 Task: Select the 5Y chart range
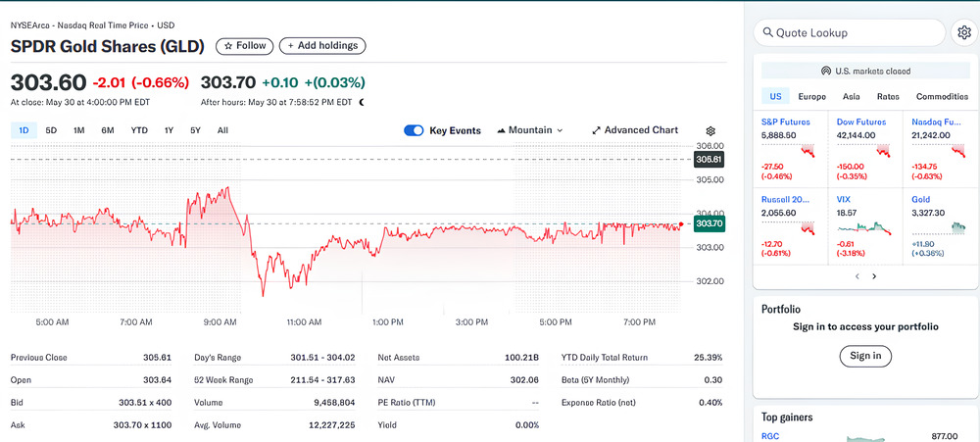point(196,130)
